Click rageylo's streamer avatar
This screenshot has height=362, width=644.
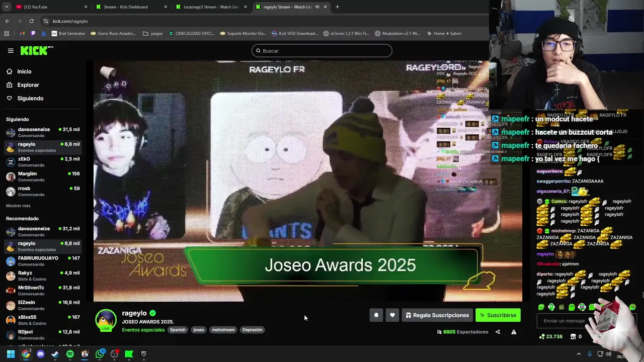pos(106,321)
